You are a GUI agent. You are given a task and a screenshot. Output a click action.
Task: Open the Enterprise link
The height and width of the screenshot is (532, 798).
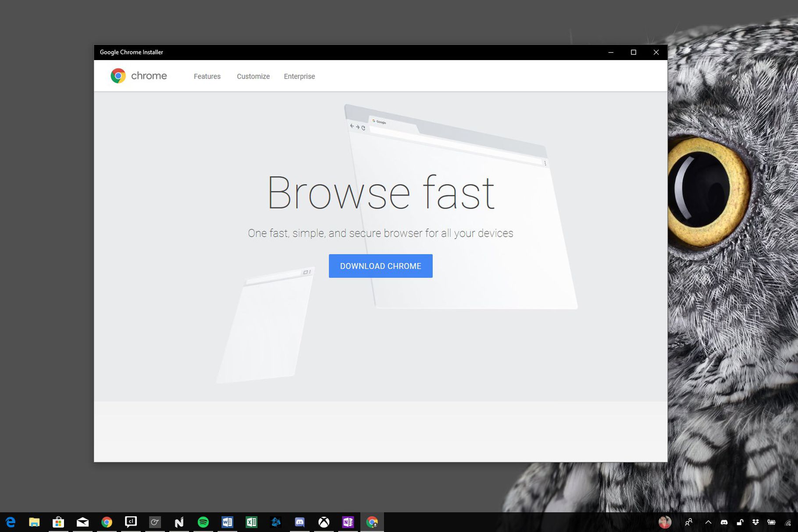tap(299, 76)
